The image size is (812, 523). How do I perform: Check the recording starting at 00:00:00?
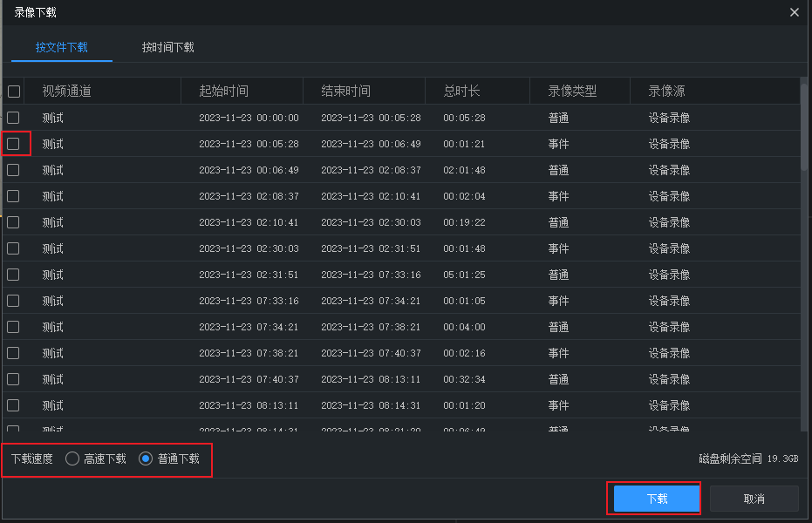click(13, 118)
